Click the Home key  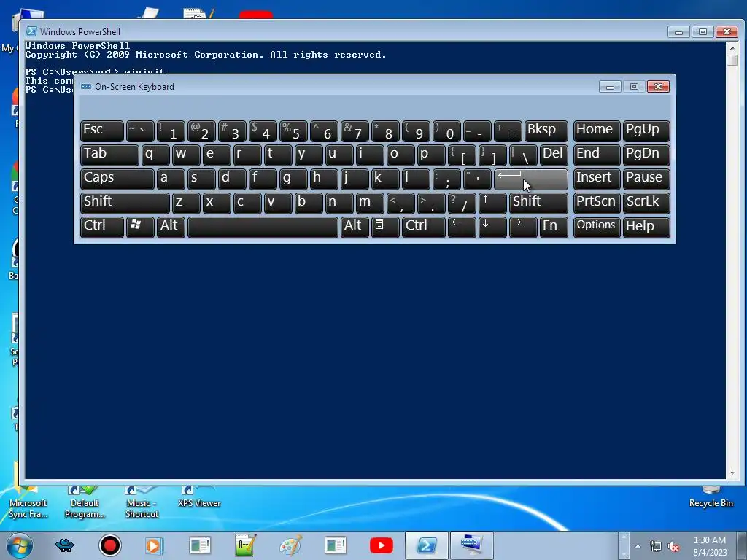point(597,131)
